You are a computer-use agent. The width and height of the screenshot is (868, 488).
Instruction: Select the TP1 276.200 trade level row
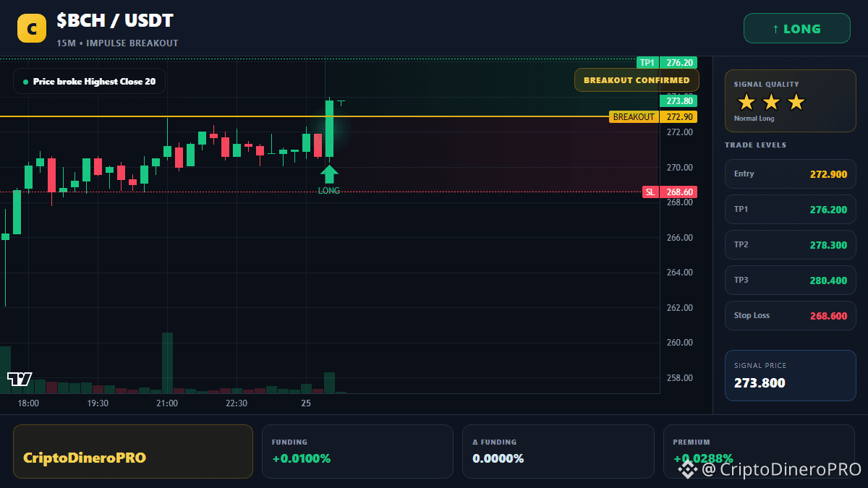coord(791,210)
